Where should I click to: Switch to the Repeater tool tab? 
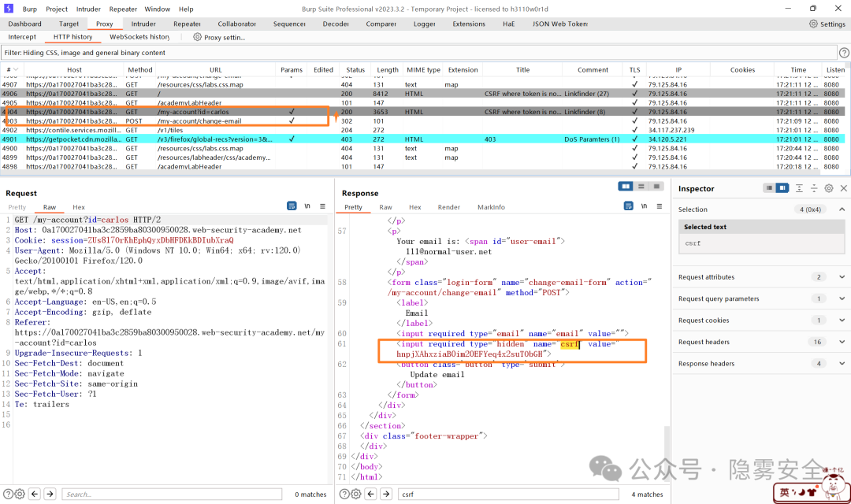(188, 24)
